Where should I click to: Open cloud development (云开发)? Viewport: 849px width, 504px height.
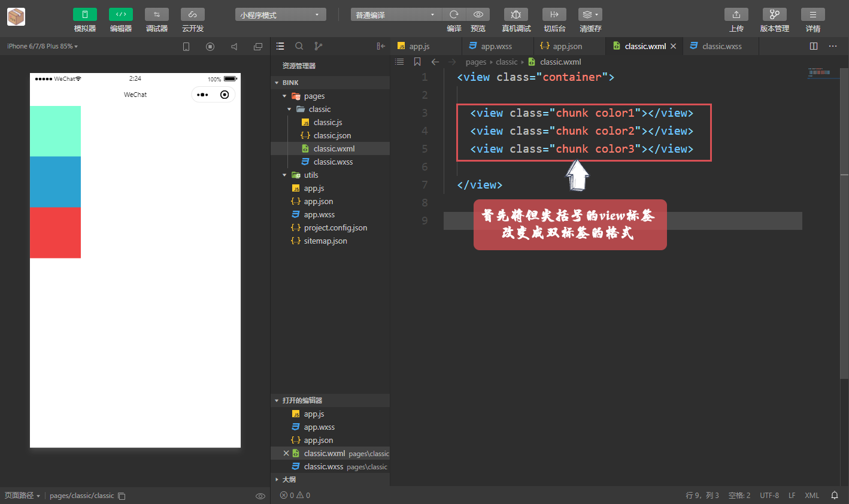tap(192, 14)
